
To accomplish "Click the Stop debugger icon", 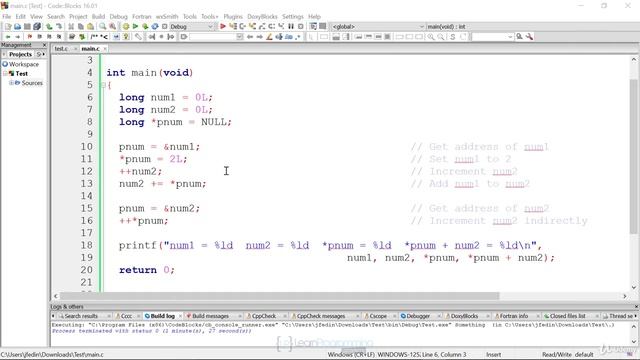I will pyautogui.click(x=300, y=27).
